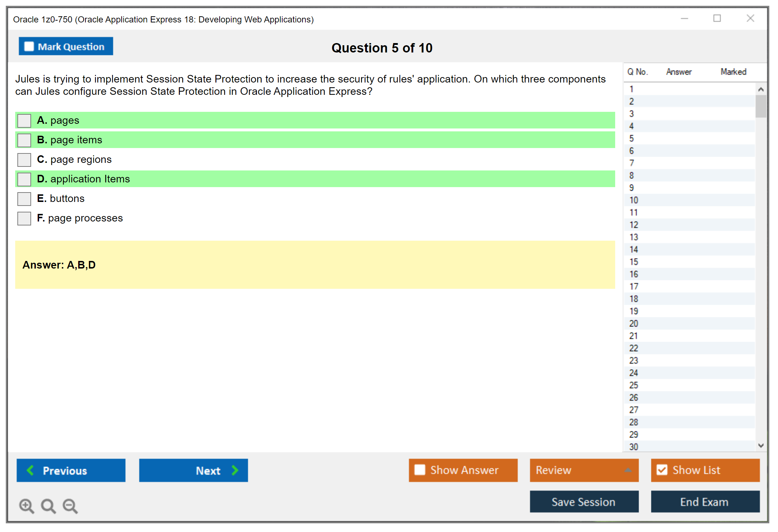
Task: Click the checkmark icon inside Show List button
Action: (x=662, y=470)
